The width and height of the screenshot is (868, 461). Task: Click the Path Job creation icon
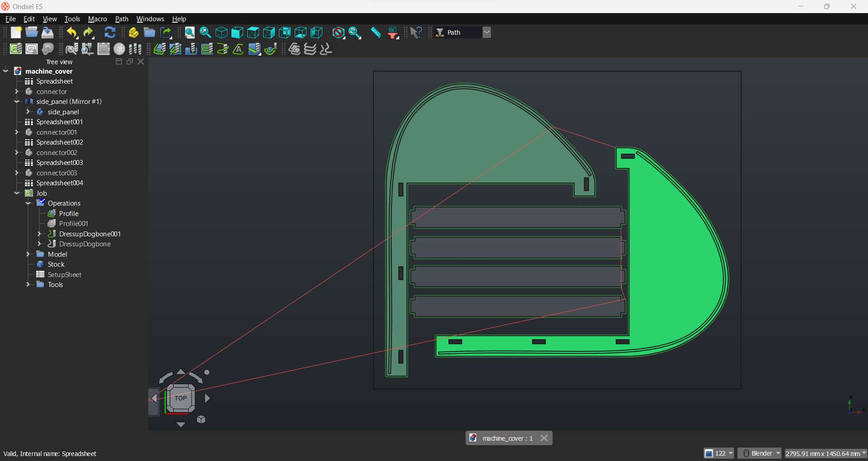tap(16, 49)
